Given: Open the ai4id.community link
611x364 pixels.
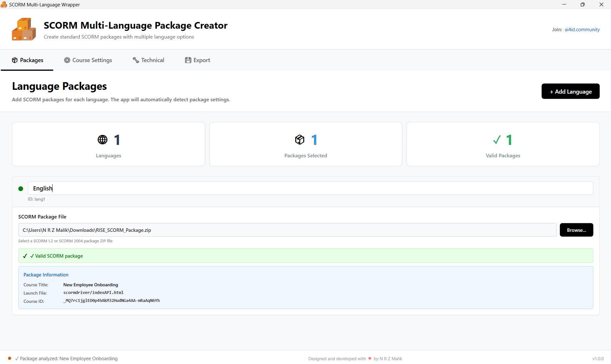Looking at the screenshot, I should (x=582, y=29).
